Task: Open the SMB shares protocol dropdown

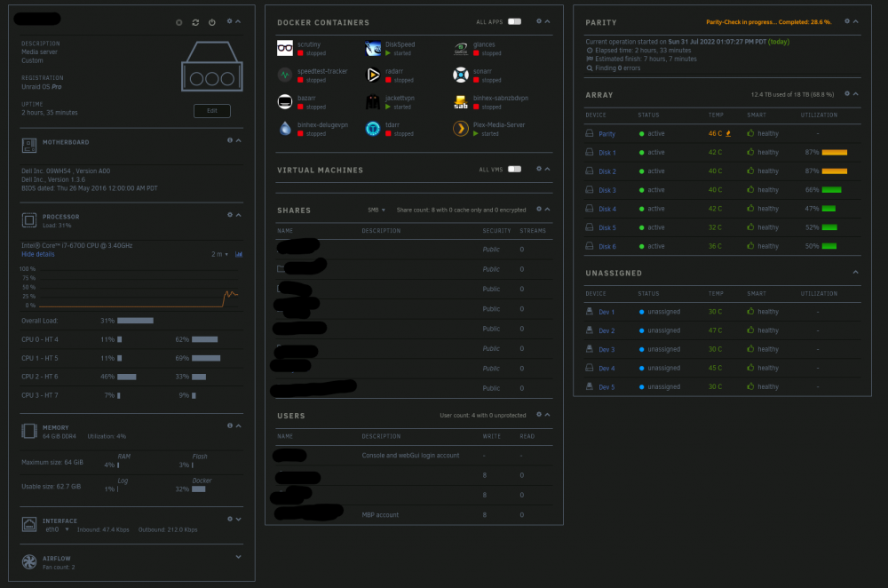Action: 377,211
